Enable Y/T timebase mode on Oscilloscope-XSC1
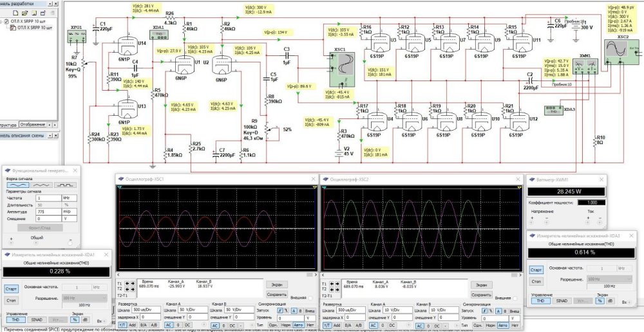 click(122, 326)
